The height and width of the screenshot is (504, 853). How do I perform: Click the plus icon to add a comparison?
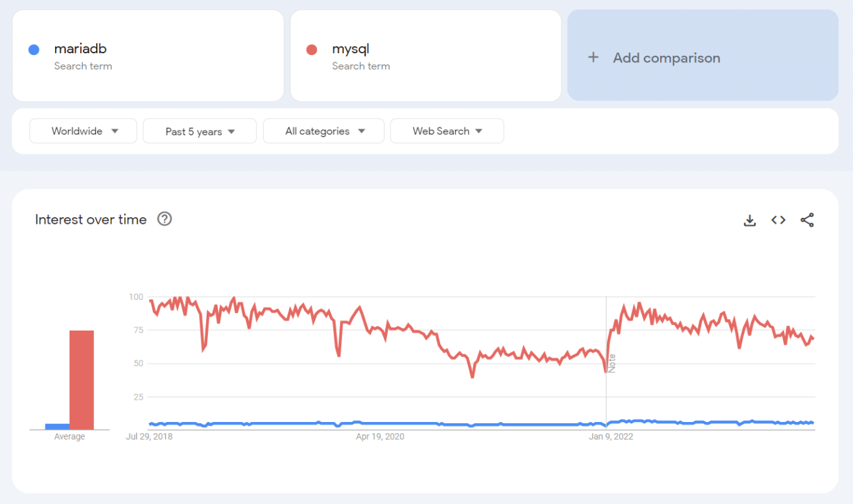[594, 58]
